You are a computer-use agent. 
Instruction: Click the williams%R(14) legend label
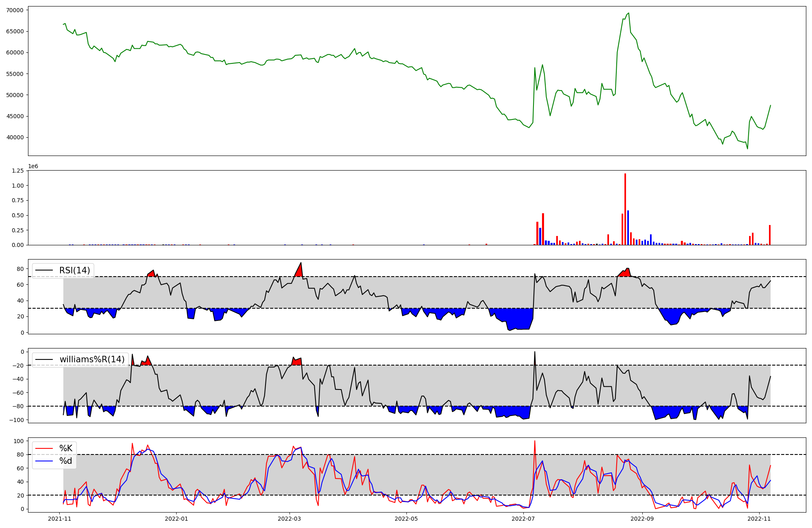[x=92, y=359]
